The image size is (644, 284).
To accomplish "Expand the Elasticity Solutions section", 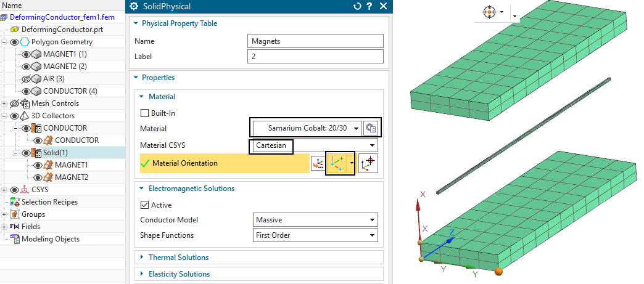I will (179, 274).
